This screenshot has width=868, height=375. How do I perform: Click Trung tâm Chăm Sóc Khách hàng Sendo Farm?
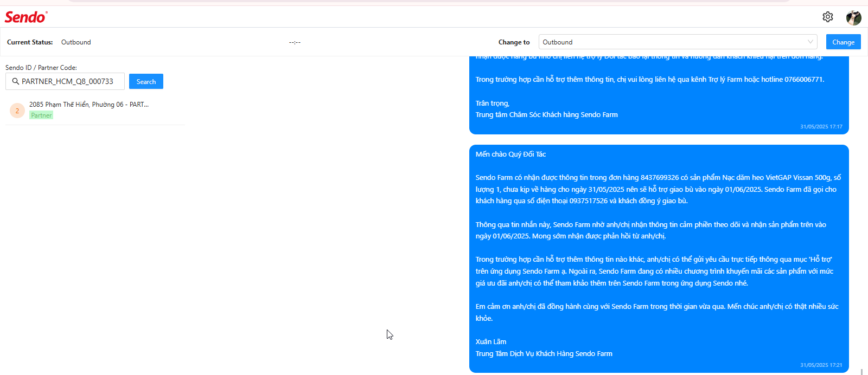547,115
